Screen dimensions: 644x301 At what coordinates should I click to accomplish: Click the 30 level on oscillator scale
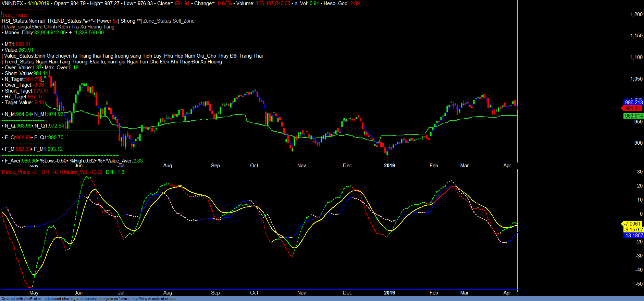pos(640,172)
